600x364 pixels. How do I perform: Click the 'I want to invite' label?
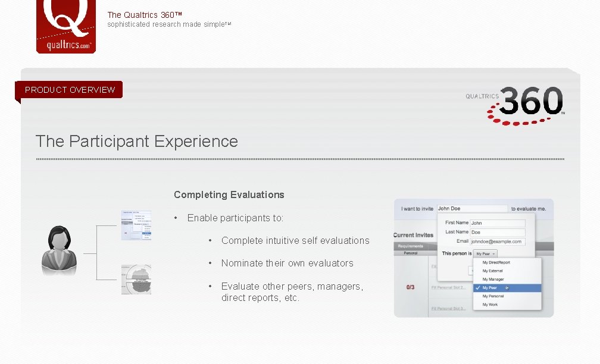coord(417,209)
